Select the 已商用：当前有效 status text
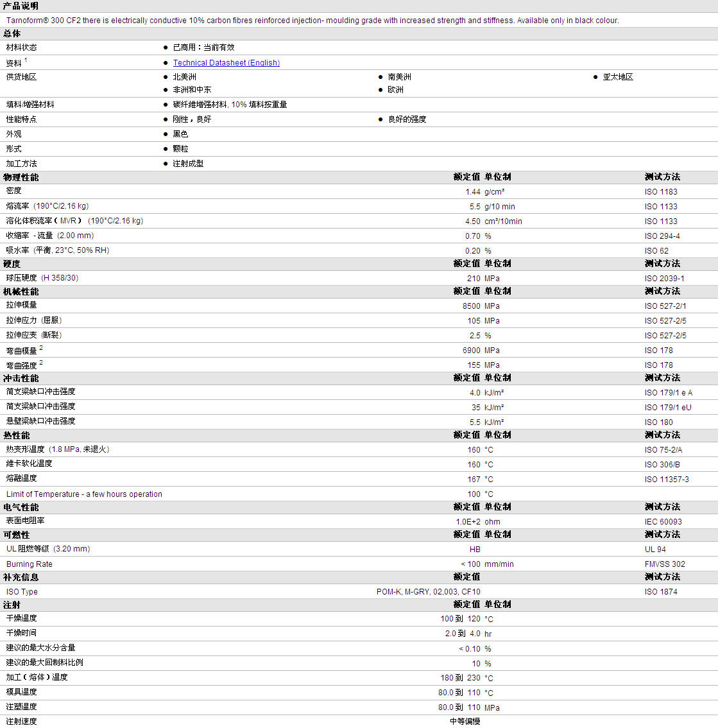The image size is (718, 728). click(x=204, y=48)
